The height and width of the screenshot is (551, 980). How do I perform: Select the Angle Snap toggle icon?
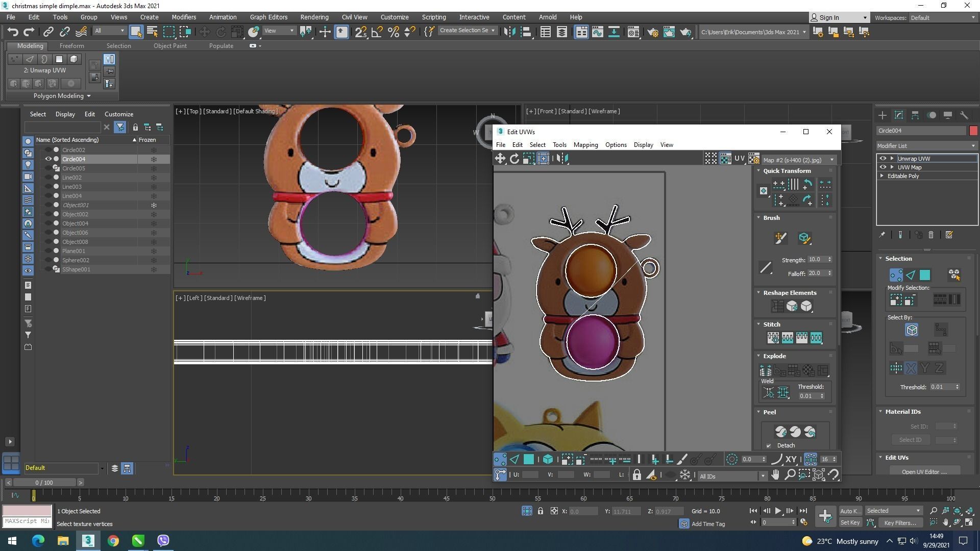pyautogui.click(x=377, y=32)
